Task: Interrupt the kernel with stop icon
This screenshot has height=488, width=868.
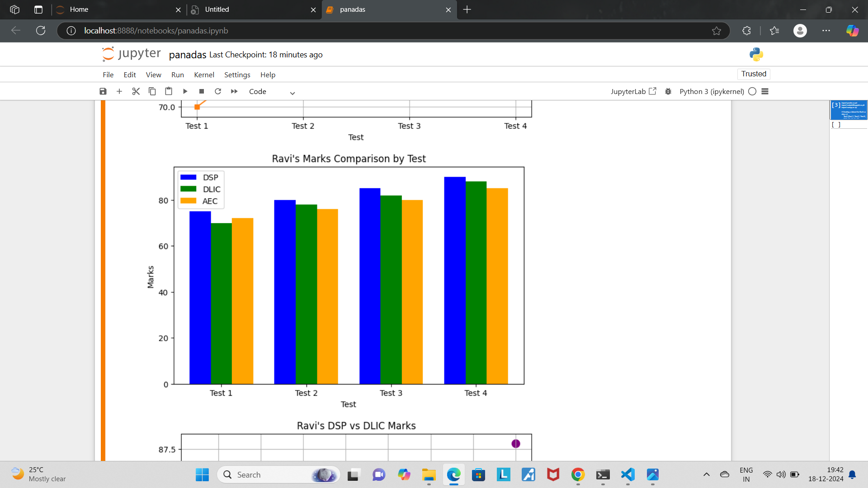Action: pos(202,91)
